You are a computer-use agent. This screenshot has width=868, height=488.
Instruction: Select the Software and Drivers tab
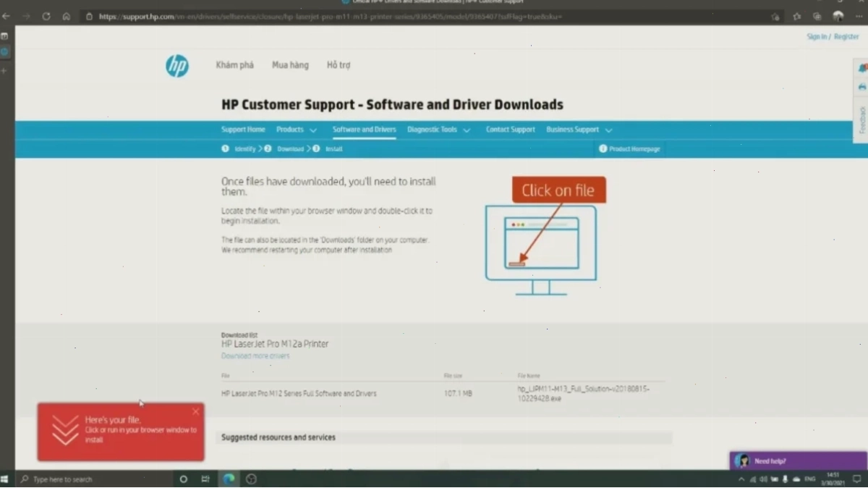coord(364,130)
